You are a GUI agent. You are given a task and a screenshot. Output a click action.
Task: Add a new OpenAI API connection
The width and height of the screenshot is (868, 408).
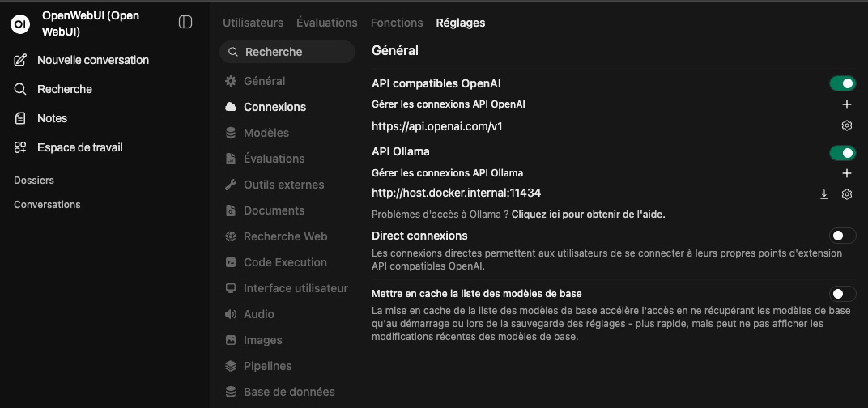847,104
